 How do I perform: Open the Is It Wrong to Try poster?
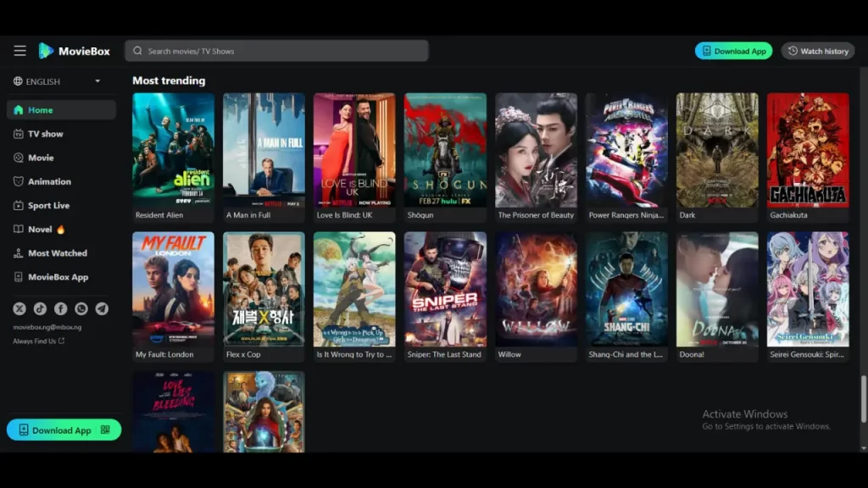[354, 290]
